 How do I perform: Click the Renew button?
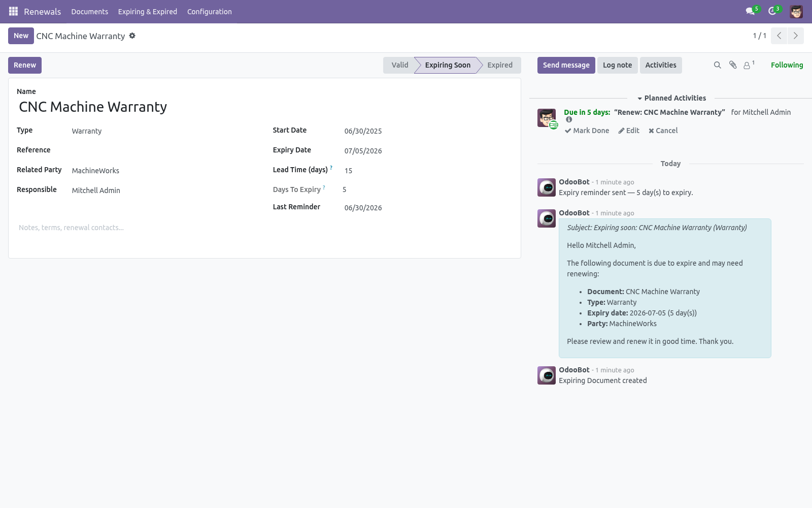(x=25, y=65)
